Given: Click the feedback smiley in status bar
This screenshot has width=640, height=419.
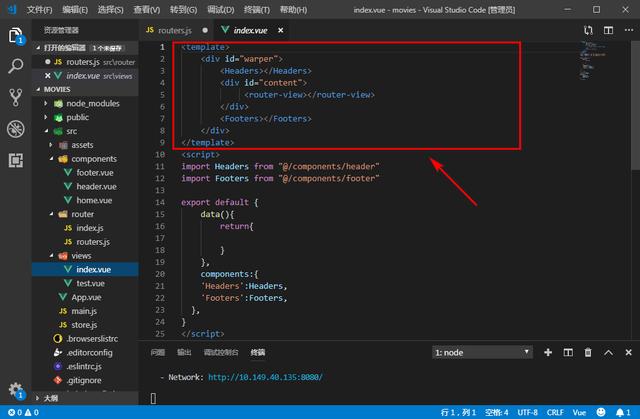Looking at the screenshot, I should [601, 412].
